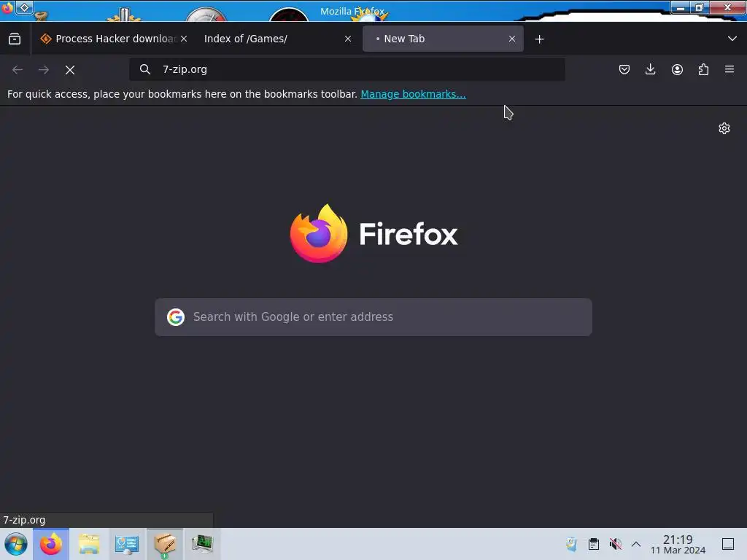The image size is (747, 560).
Task: Close the Mozilla Firefox window
Action: pos(727,7)
